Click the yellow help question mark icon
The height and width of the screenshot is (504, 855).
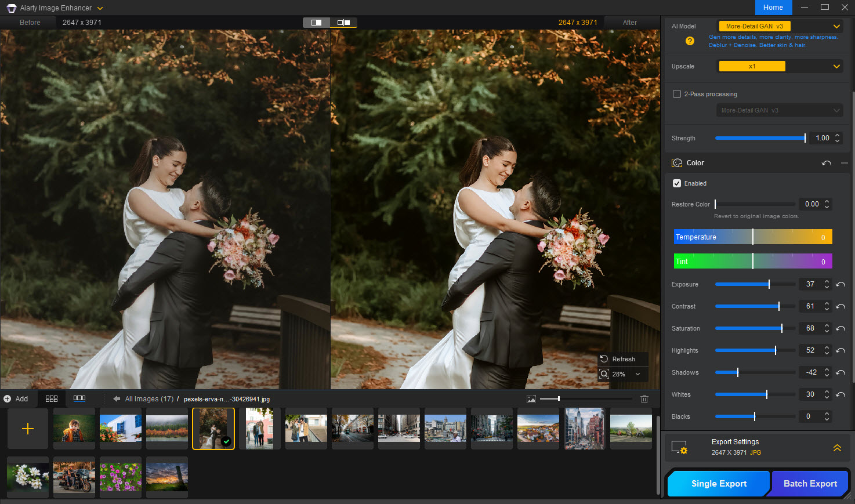point(690,41)
